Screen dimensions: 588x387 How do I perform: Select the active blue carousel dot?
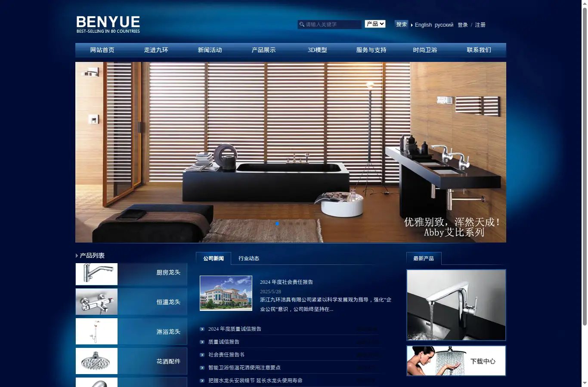(277, 224)
